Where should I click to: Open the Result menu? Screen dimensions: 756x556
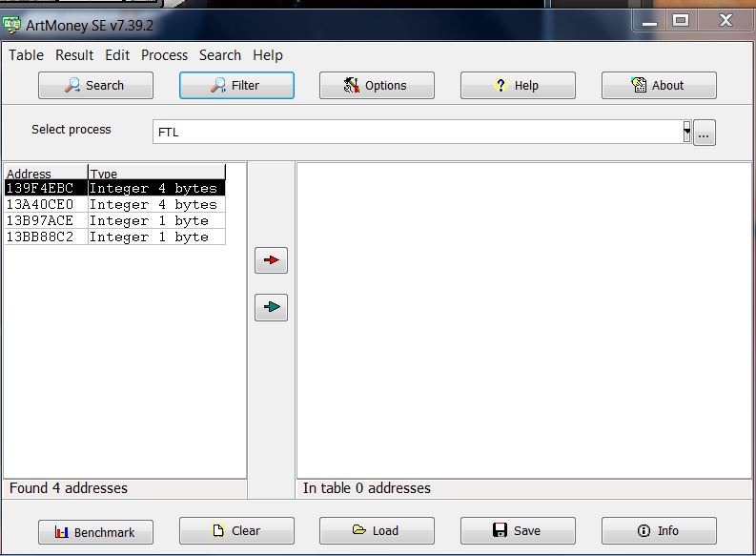click(x=74, y=55)
